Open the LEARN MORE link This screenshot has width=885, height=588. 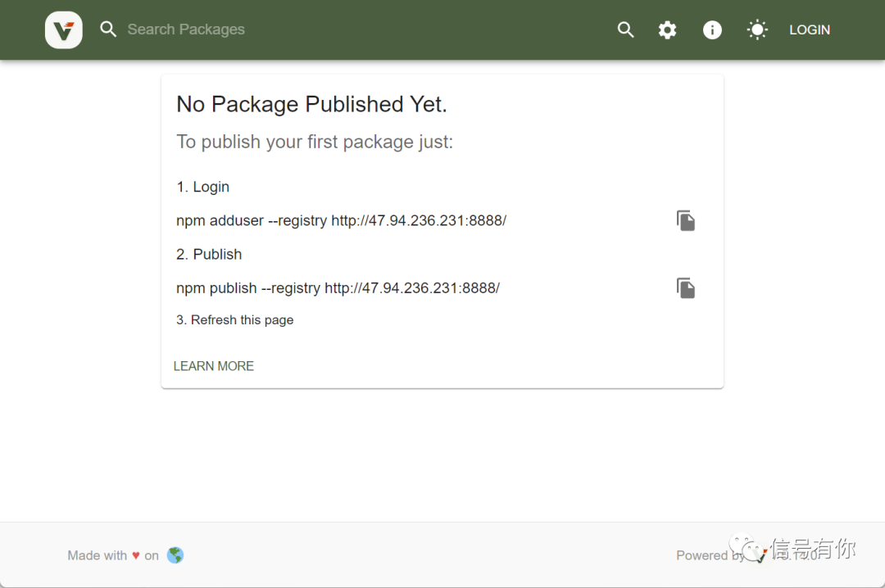(x=213, y=366)
